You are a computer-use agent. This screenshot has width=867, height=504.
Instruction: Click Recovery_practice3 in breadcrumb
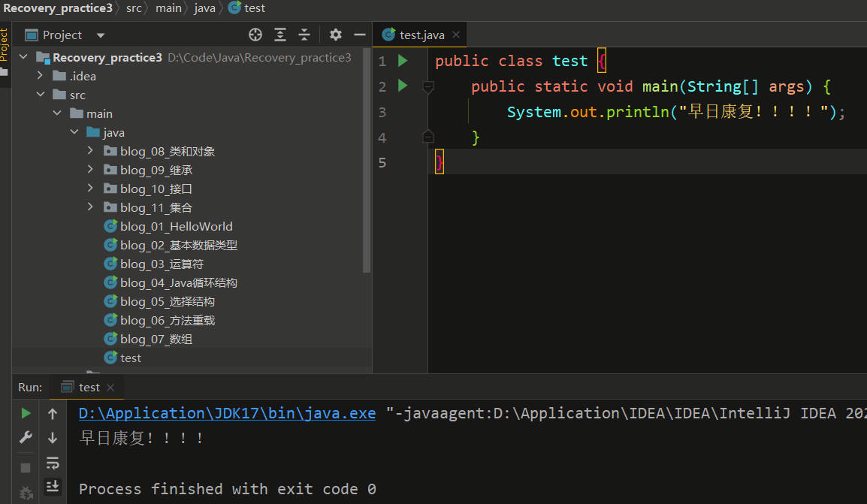[x=58, y=8]
